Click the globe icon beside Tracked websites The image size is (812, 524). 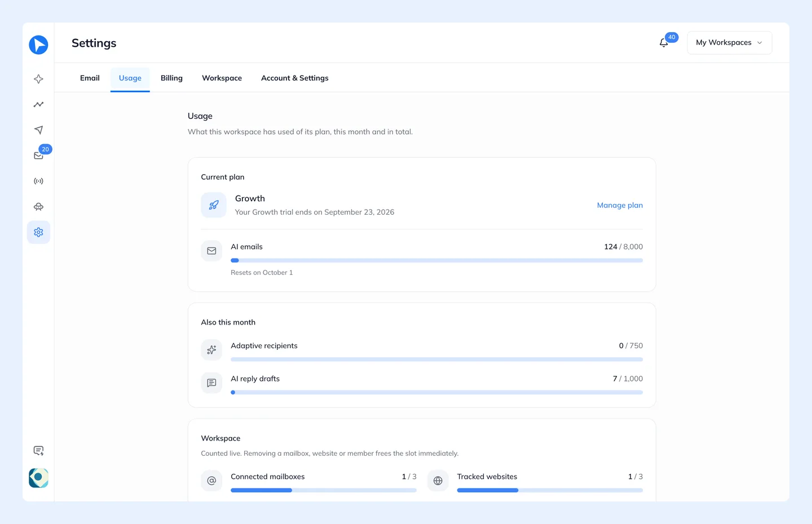(x=438, y=481)
